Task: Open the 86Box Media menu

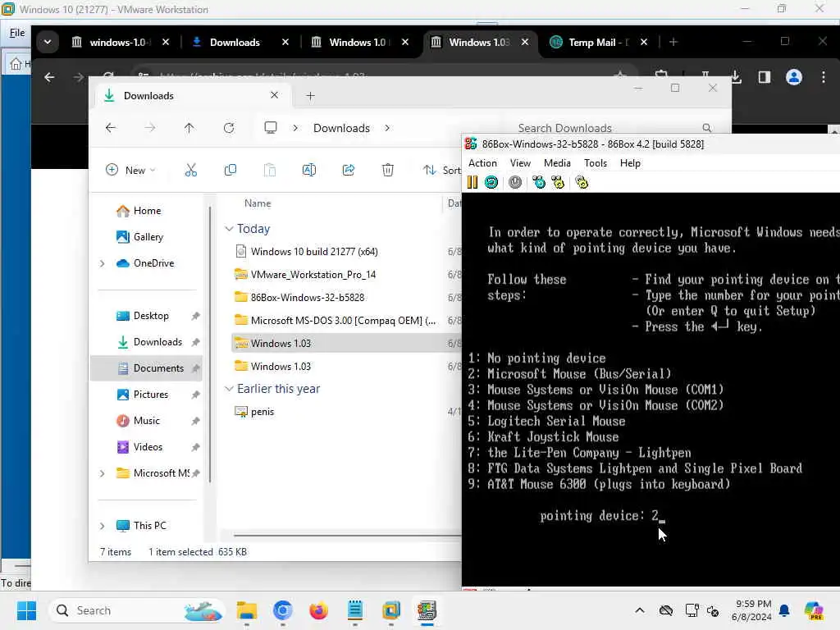Action: (x=557, y=163)
